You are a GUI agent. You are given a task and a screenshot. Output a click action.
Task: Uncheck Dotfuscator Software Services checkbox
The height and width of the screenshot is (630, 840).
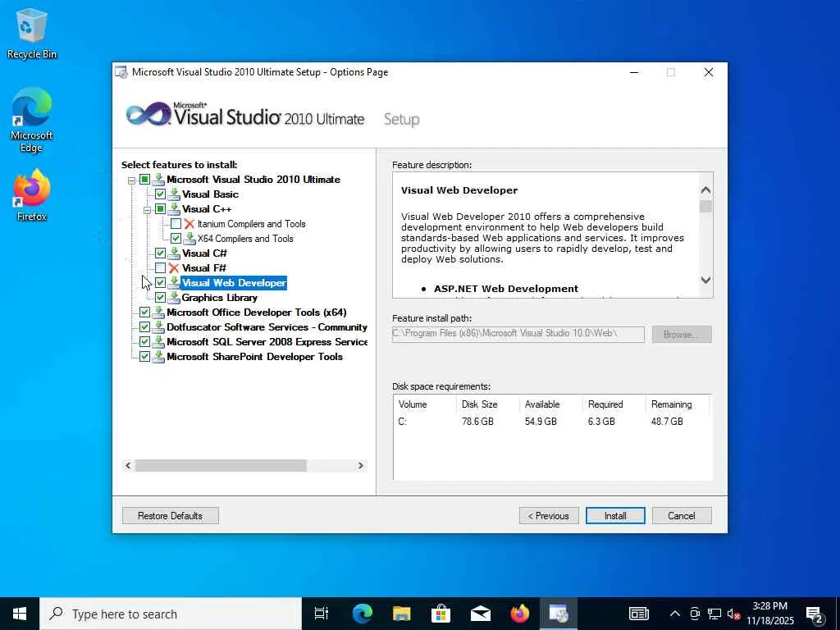(144, 326)
